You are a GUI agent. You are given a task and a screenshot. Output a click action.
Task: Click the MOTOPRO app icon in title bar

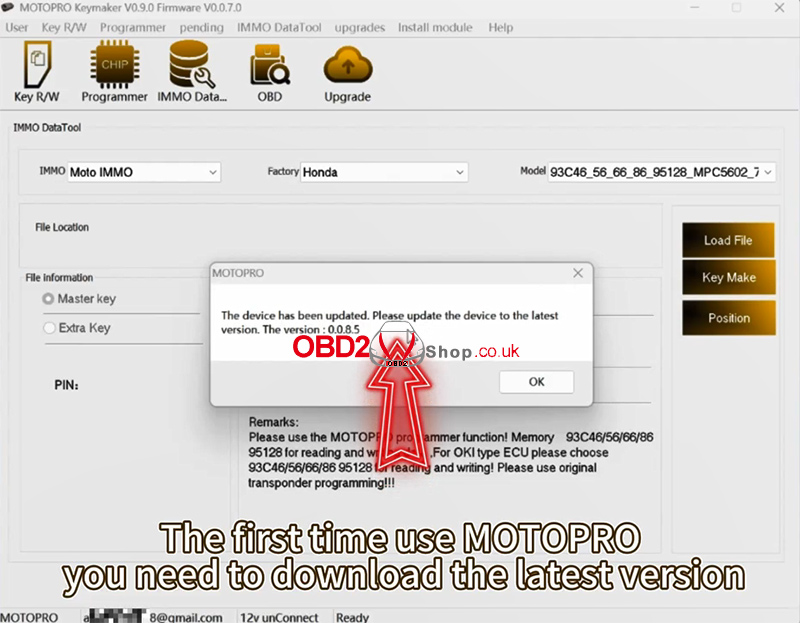click(7, 7)
